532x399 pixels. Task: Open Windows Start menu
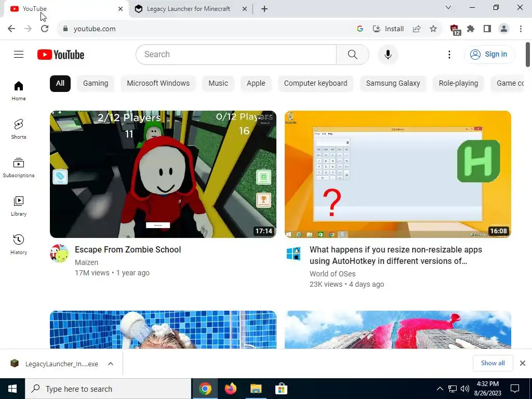pos(12,389)
